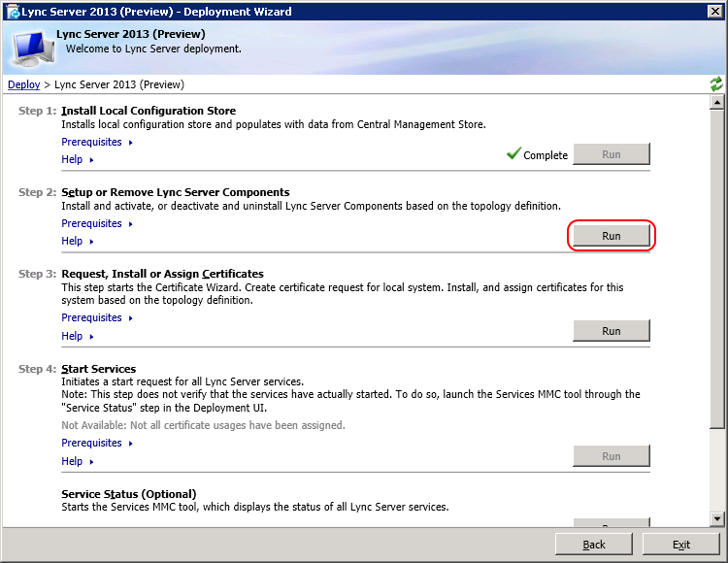Run Step 3 Certificate Wizard
This screenshot has height=563, width=728.
(x=612, y=331)
